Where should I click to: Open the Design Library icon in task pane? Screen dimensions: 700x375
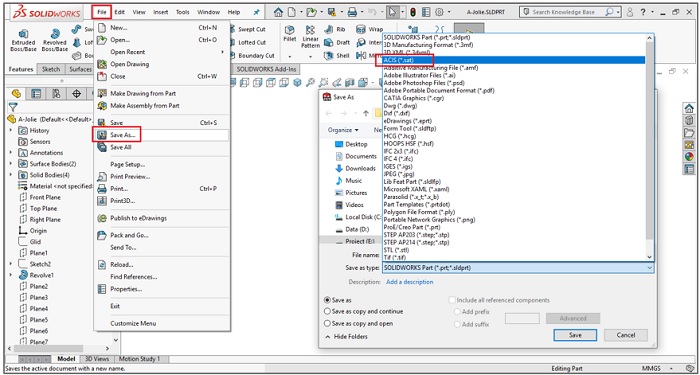click(x=689, y=121)
